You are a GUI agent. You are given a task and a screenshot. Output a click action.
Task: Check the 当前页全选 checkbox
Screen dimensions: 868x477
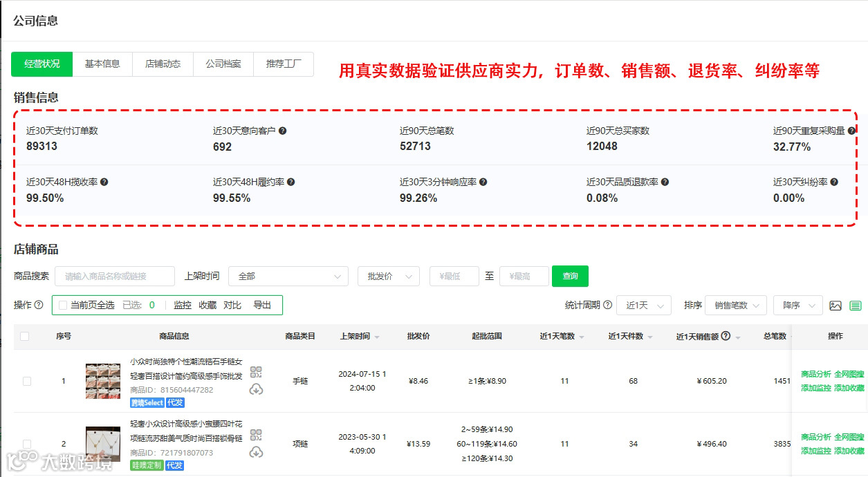64,305
